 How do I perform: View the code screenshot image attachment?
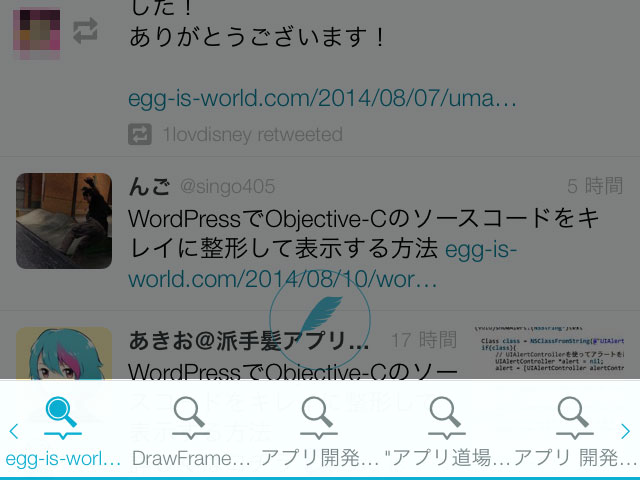tap(549, 349)
